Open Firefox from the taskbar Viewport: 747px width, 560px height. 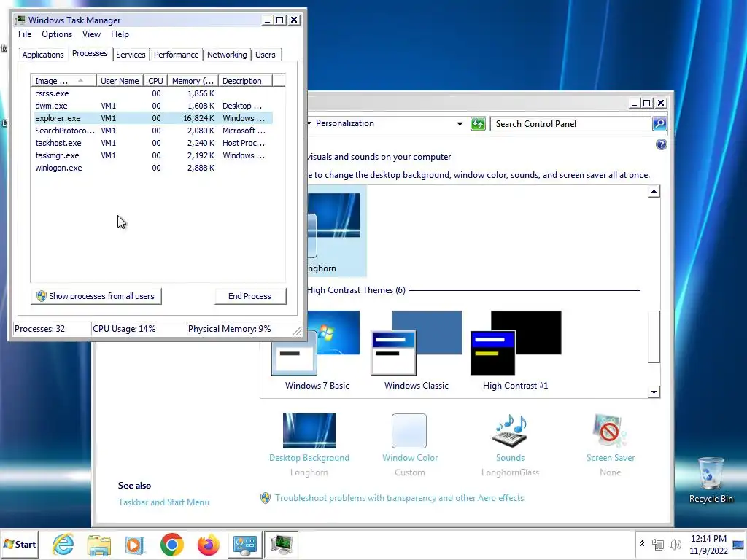208,544
